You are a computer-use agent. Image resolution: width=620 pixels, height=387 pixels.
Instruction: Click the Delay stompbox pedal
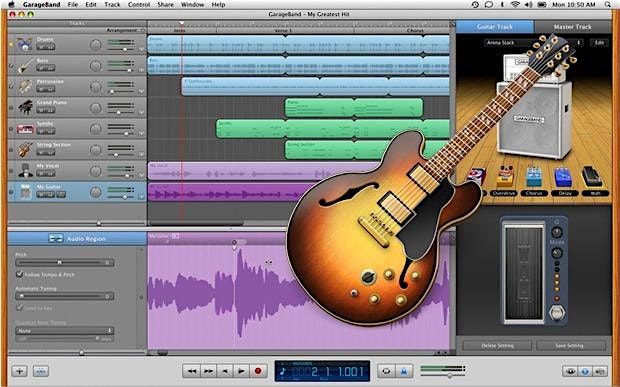[x=563, y=178]
